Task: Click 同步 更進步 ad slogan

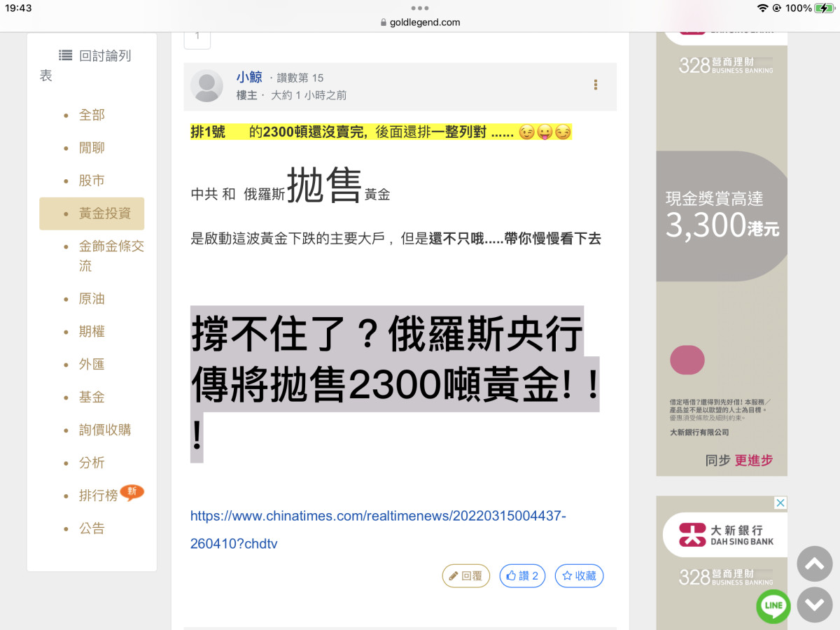Action: (x=739, y=460)
